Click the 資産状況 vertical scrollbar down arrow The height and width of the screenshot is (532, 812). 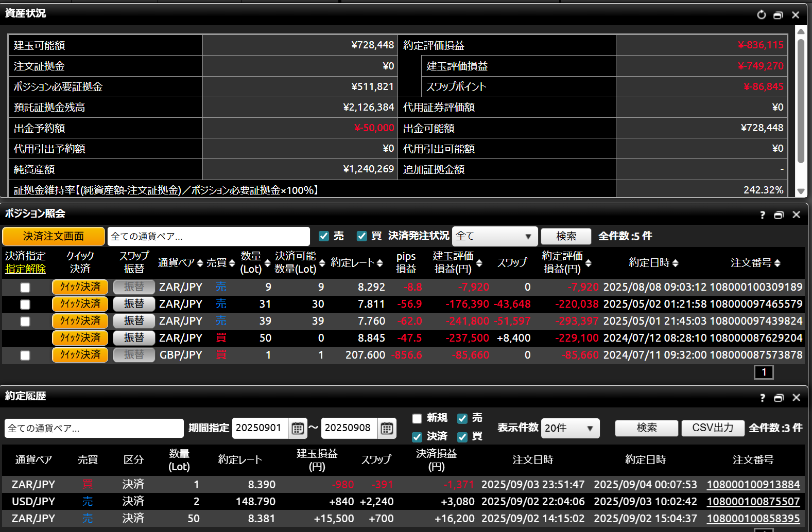[x=801, y=191]
